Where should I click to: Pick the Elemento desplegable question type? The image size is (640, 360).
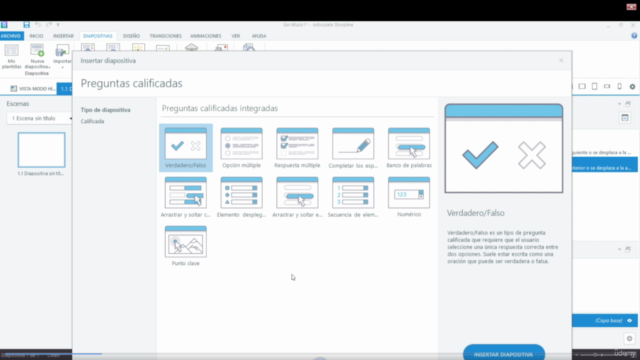(242, 197)
